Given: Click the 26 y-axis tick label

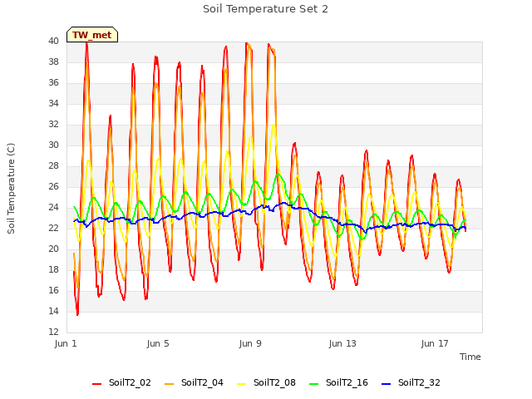Looking at the screenshot, I should tap(53, 186).
